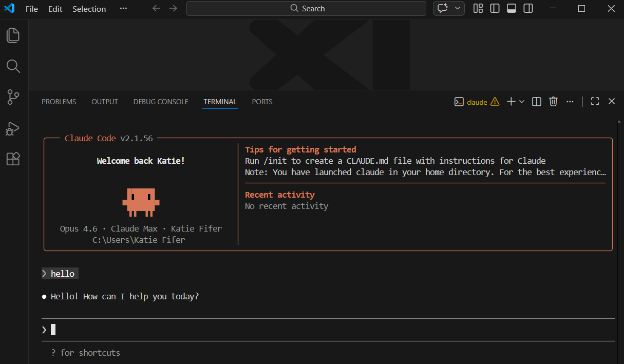
Task: Go back with the left arrow
Action: coord(157,9)
